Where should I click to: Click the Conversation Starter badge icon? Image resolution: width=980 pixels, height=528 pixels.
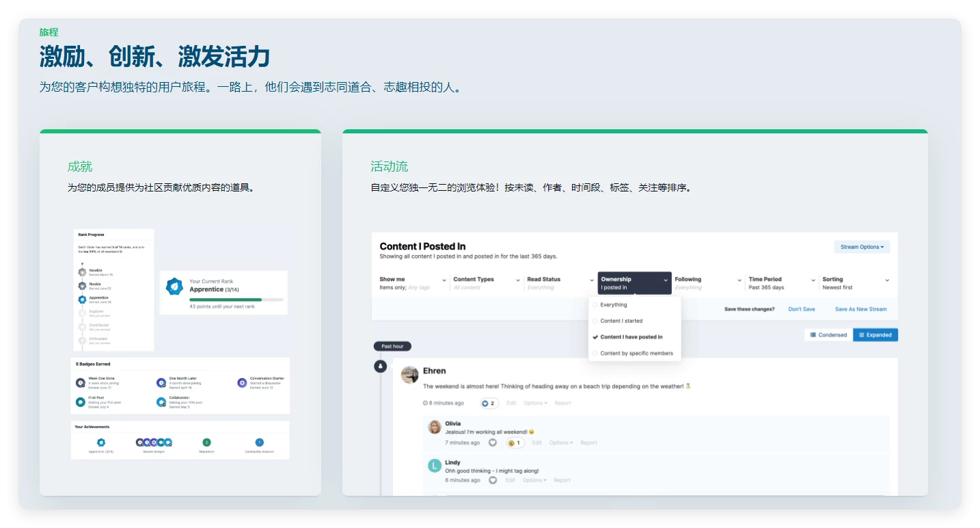(x=242, y=382)
